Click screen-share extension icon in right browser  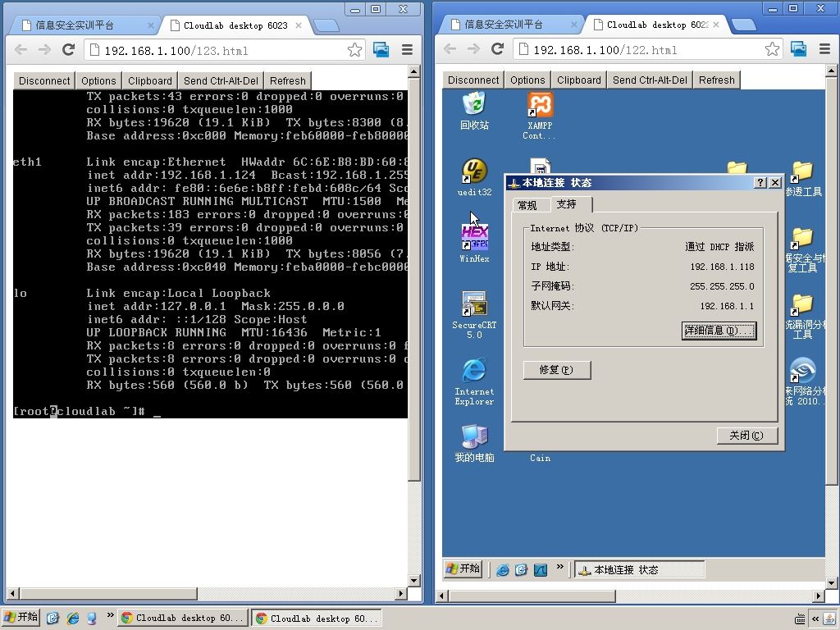798,49
